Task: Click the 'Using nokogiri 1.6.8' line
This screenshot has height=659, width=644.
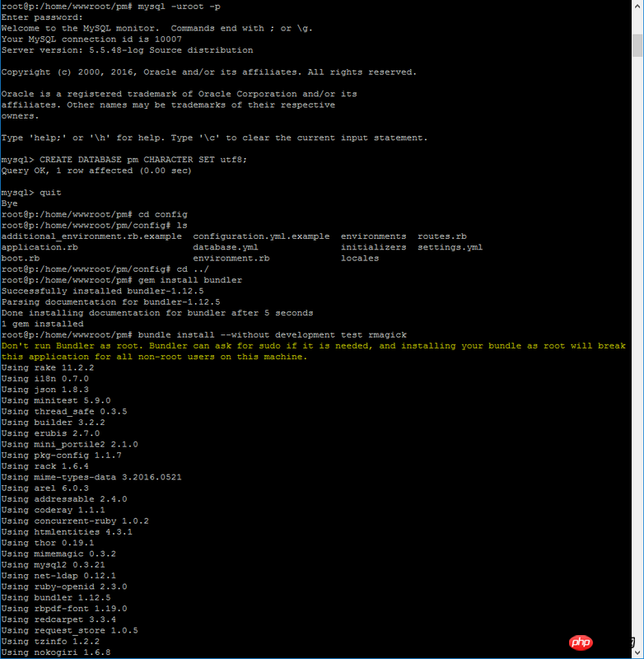Action: pyautogui.click(x=56, y=652)
